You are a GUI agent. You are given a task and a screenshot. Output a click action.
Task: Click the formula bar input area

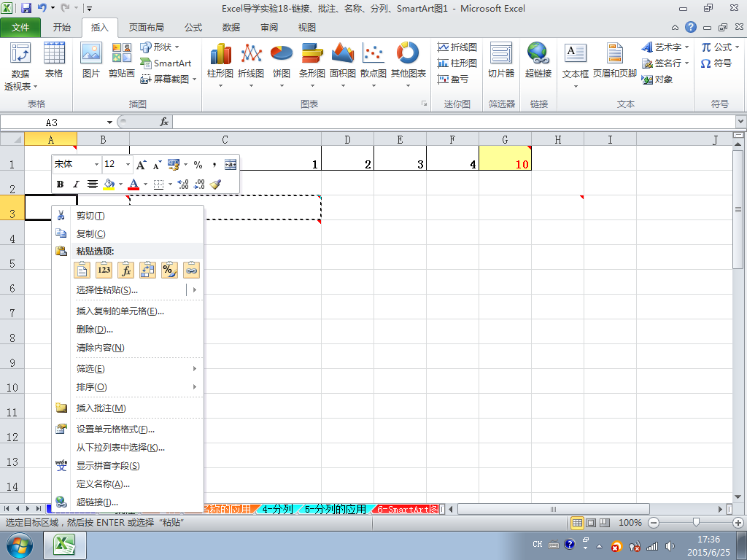(454, 122)
